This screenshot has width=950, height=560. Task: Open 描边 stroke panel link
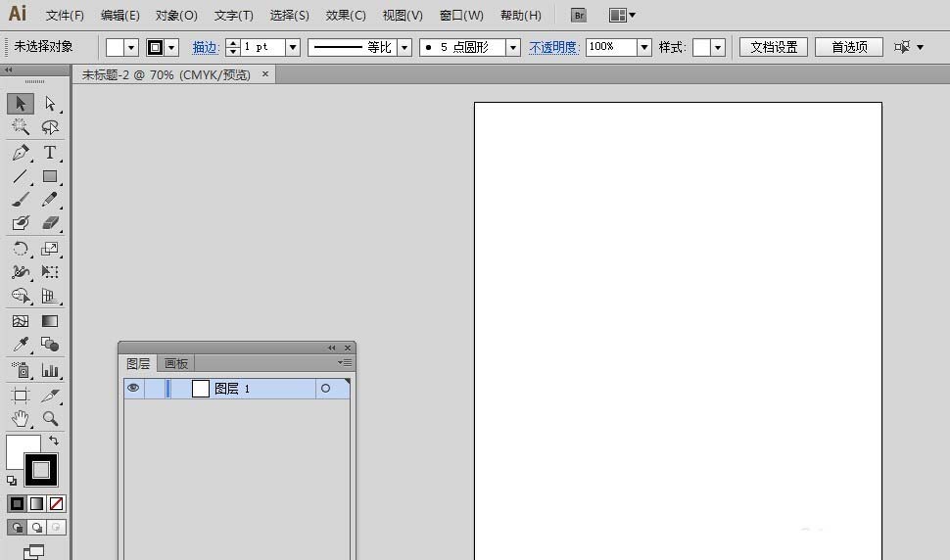[206, 47]
